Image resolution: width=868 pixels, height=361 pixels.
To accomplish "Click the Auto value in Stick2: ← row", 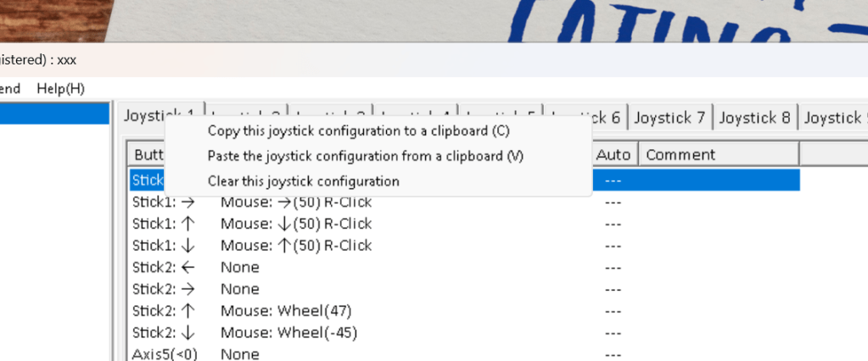I will [x=613, y=268].
